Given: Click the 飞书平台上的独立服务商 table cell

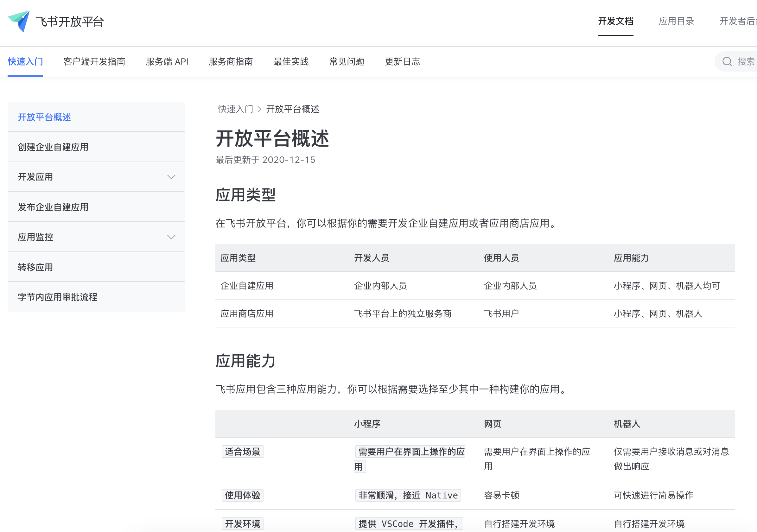Looking at the screenshot, I should point(403,313).
